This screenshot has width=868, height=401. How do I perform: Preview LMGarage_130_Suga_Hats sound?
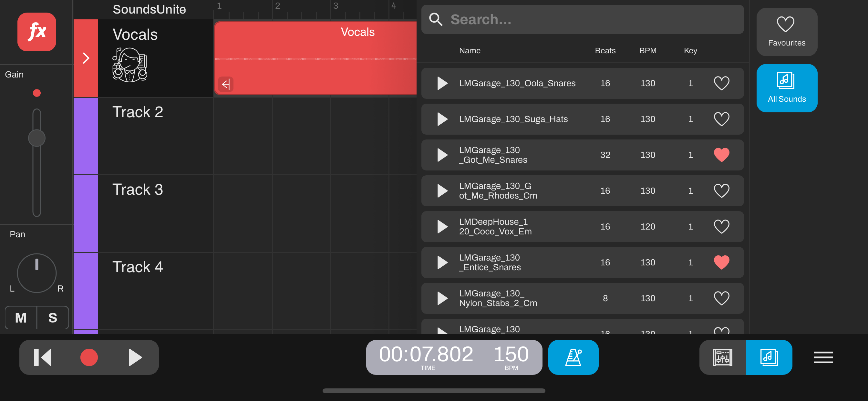pyautogui.click(x=442, y=119)
